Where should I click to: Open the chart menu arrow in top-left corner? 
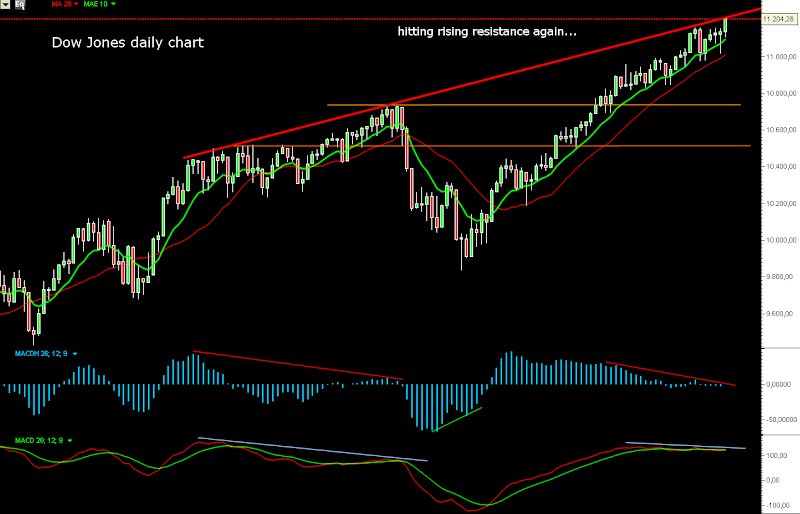click(5, 4)
